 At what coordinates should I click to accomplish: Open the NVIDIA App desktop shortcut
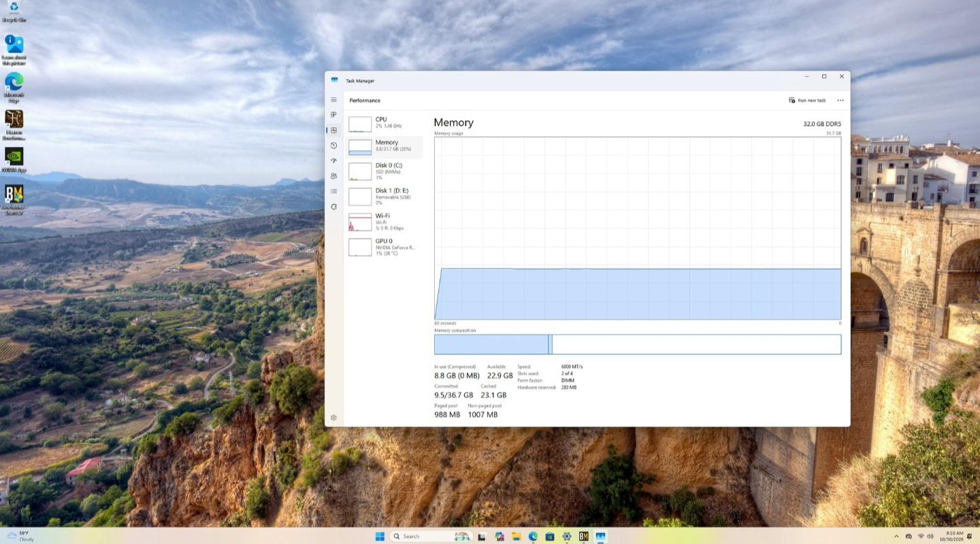pos(14,160)
